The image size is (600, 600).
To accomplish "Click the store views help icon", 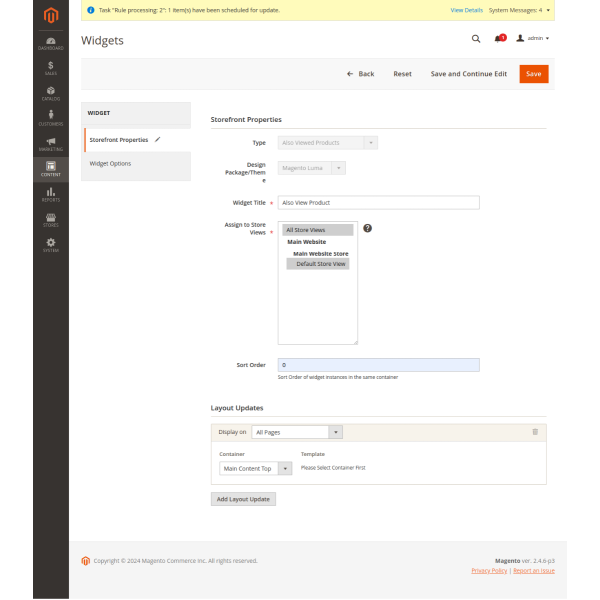I will point(367,229).
